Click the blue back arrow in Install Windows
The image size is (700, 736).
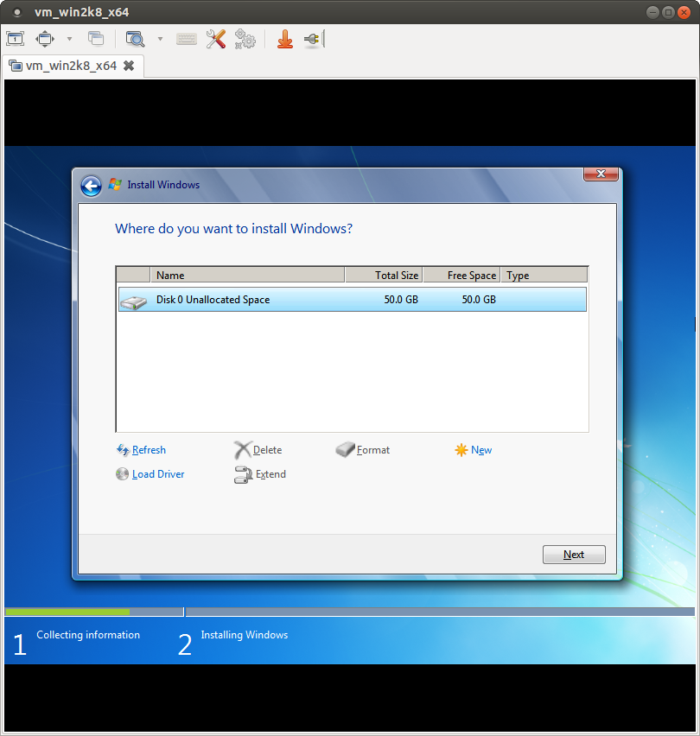point(91,185)
